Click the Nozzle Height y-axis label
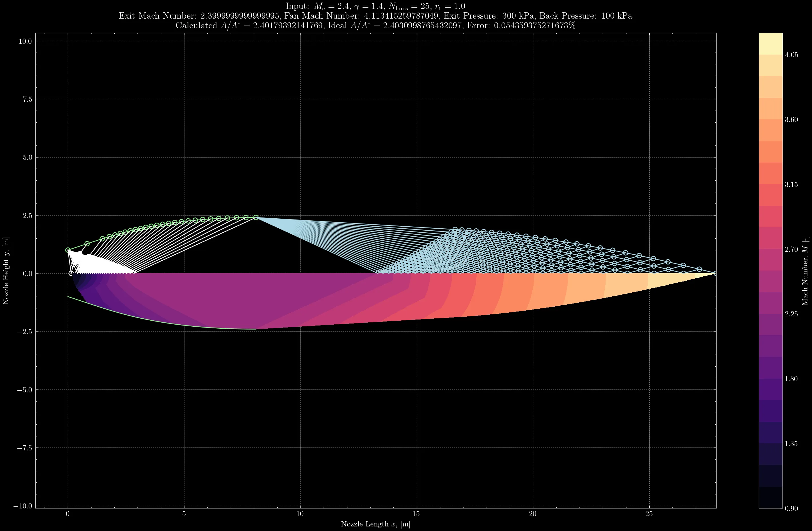The height and width of the screenshot is (531, 812). click(x=6, y=271)
